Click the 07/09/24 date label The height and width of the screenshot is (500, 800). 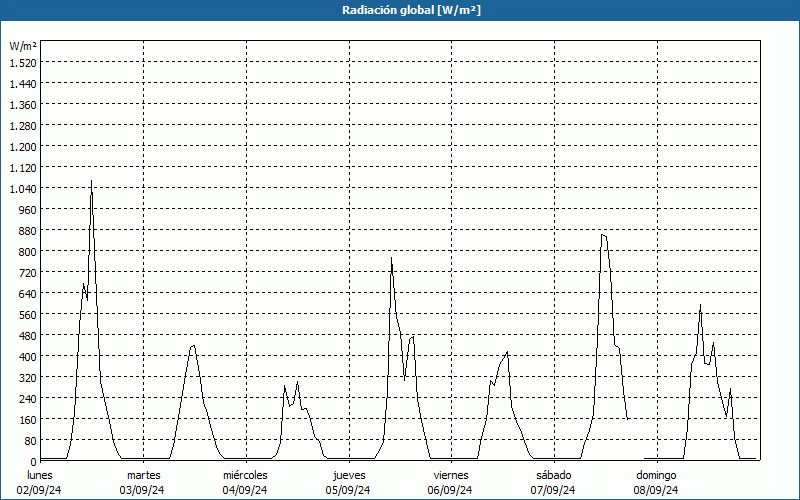[553, 490]
